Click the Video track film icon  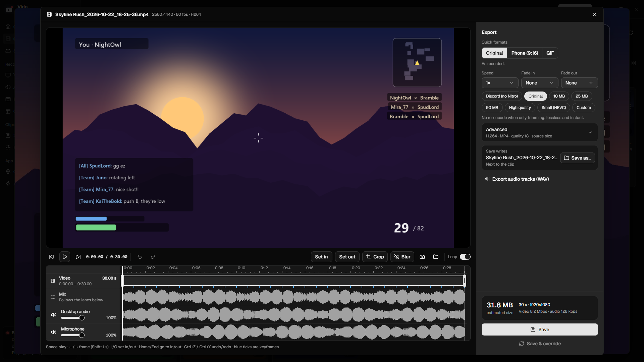coord(53,281)
